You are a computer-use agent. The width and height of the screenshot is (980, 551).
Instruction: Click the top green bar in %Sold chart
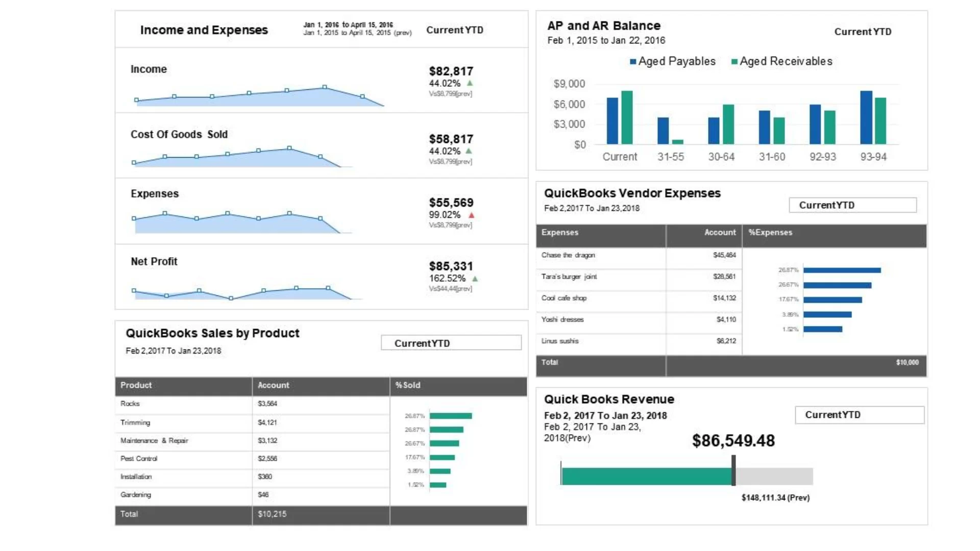451,416
